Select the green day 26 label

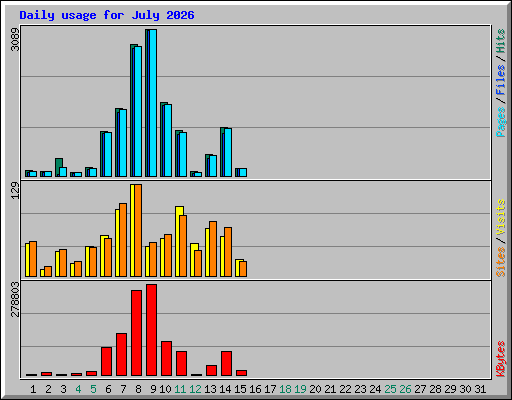pos(405,389)
